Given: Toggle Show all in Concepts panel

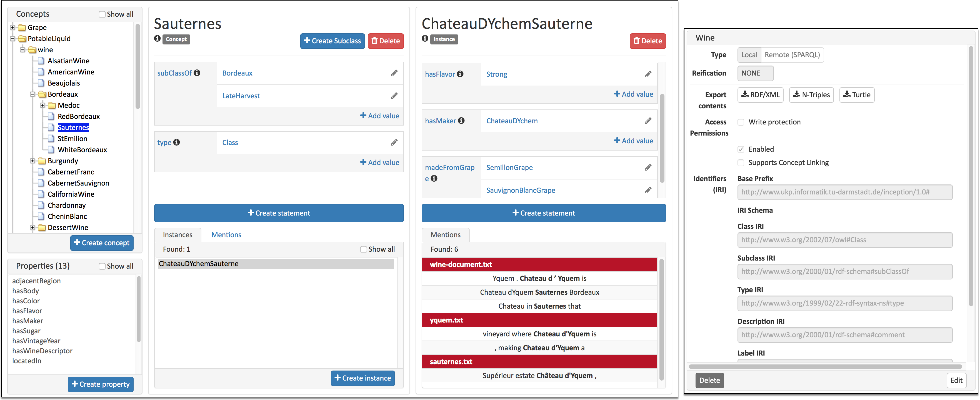Looking at the screenshot, I should [102, 14].
